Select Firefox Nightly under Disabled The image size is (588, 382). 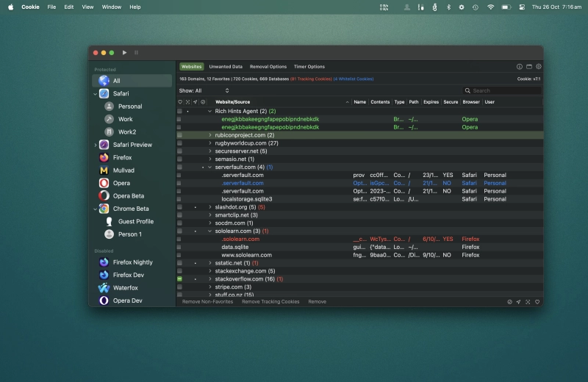[132, 262]
